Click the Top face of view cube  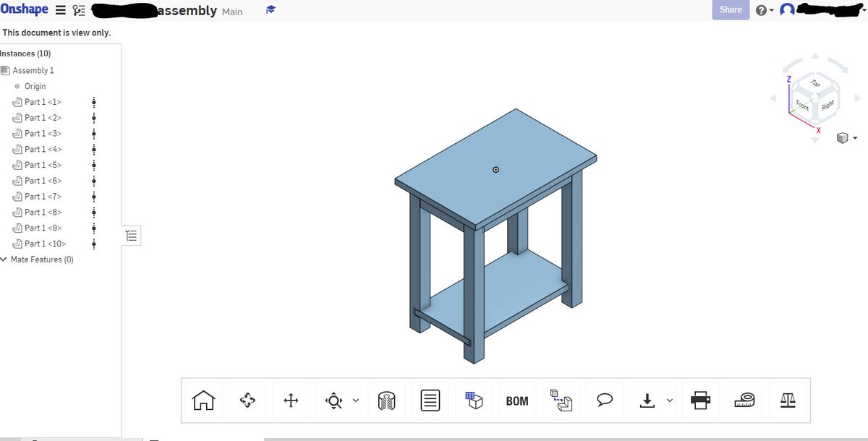coord(815,84)
